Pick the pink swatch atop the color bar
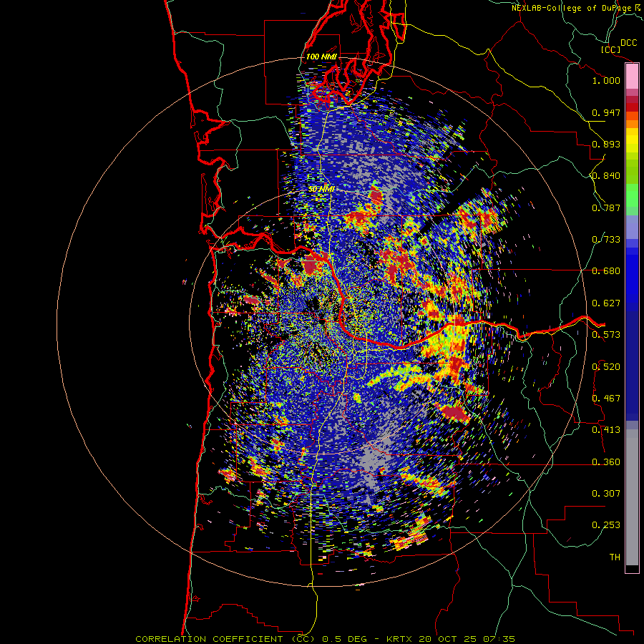644x644 pixels. pyautogui.click(x=632, y=77)
